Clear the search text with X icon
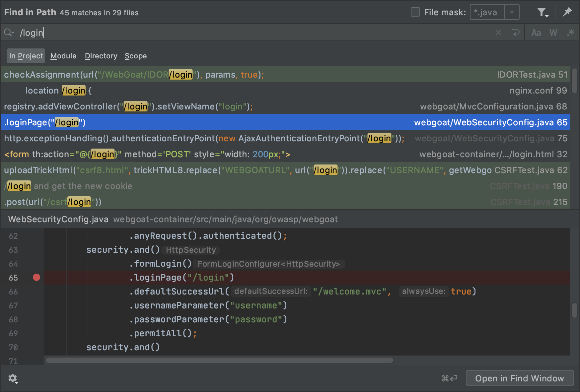Screen dimensions: 580x392 point(498,33)
